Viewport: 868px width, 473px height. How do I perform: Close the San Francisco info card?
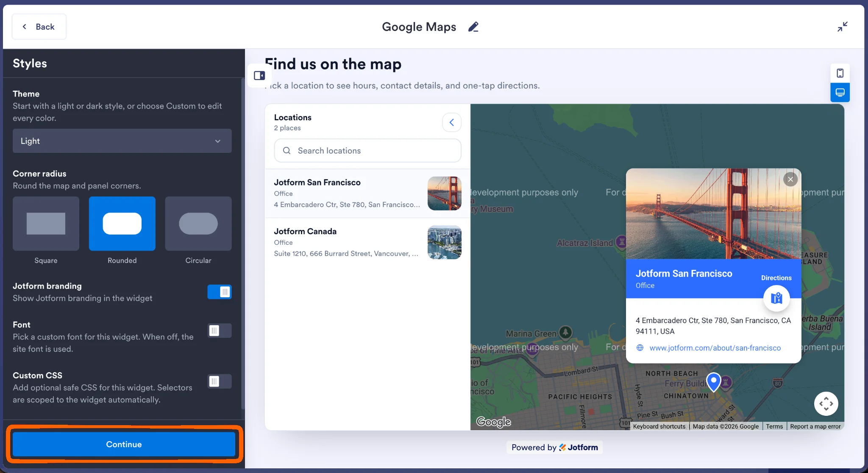click(790, 179)
